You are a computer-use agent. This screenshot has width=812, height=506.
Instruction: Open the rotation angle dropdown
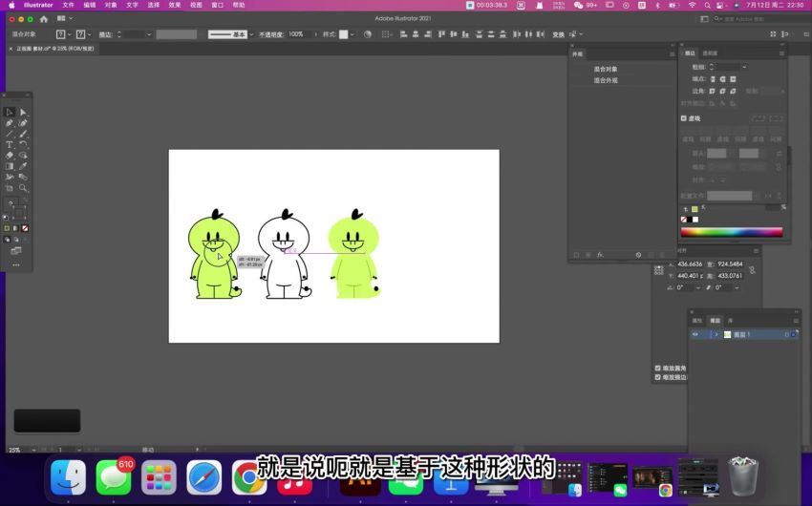697,287
